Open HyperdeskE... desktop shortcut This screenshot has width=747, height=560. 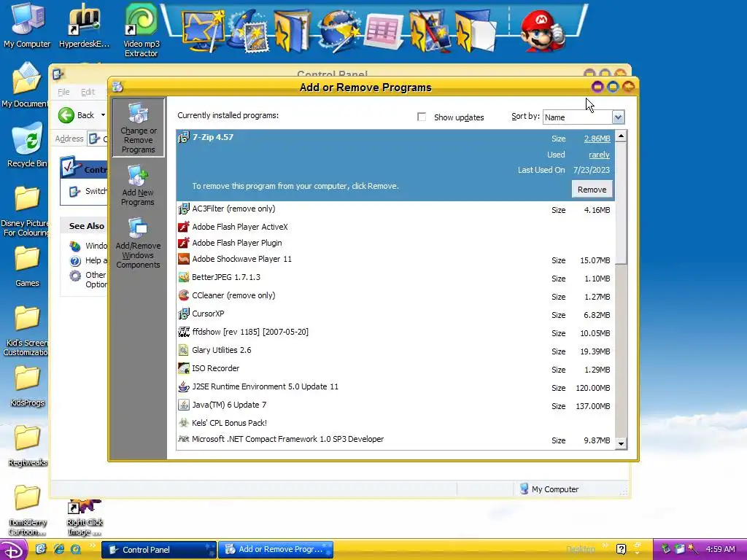[85, 26]
